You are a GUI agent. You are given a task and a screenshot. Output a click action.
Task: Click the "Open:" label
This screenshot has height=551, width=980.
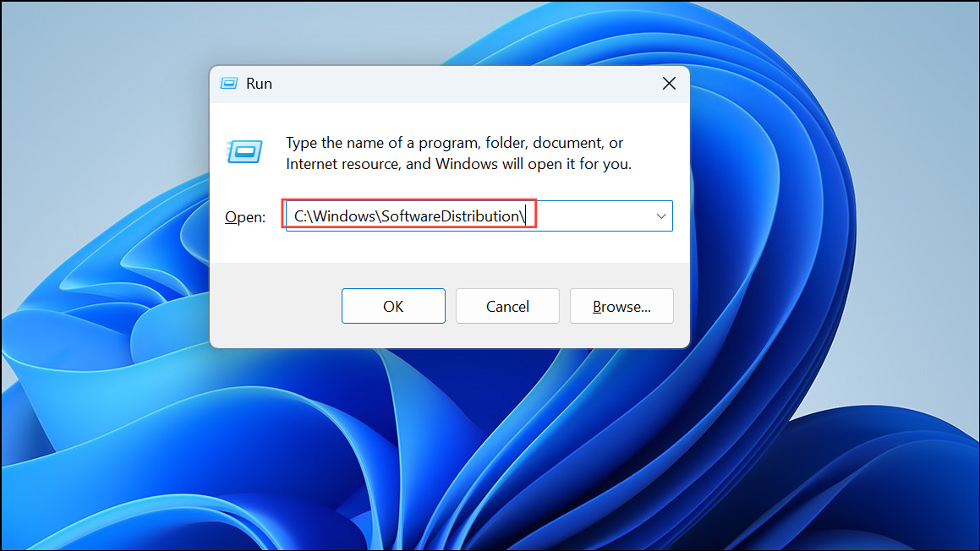tap(245, 217)
